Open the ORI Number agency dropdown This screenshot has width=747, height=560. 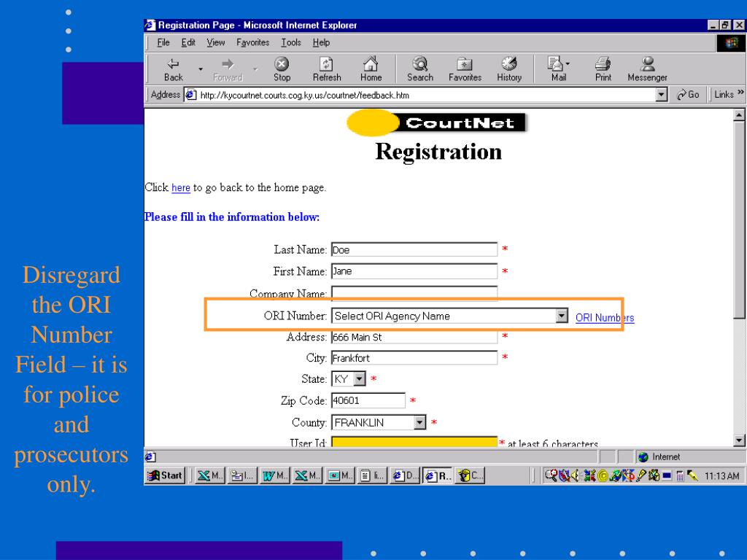click(561, 316)
